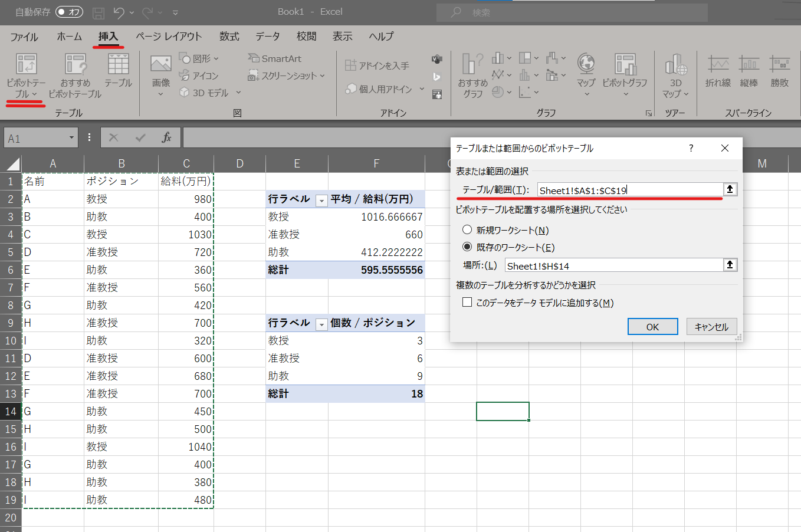Open the ヘルプ tab
This screenshot has width=801, height=532.
381,37
